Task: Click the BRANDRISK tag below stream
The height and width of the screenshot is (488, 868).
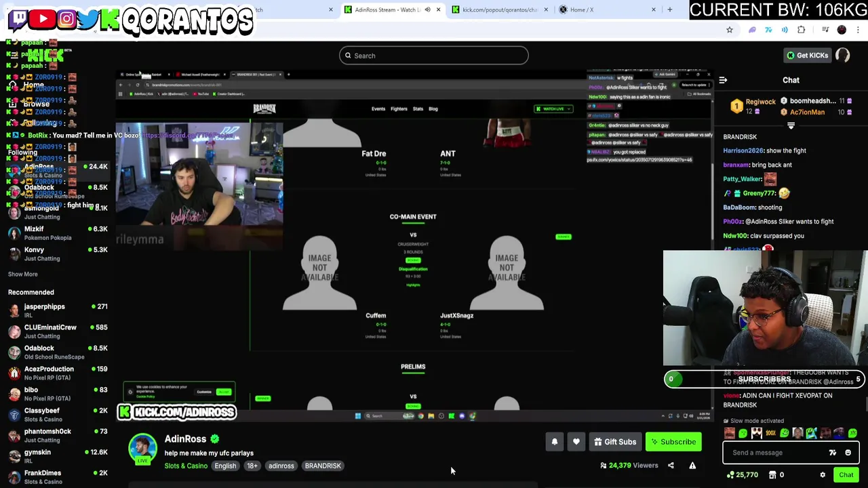Action: [x=323, y=466]
